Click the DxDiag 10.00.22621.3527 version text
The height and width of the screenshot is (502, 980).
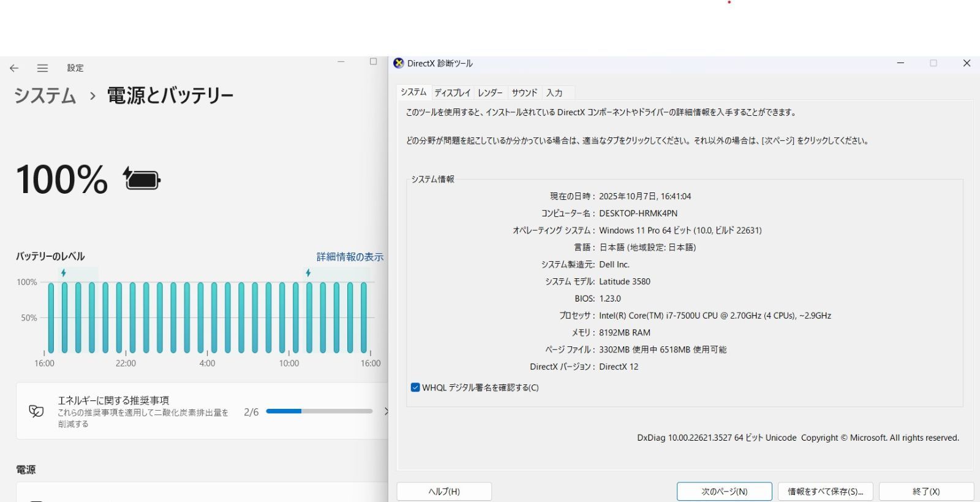coord(798,438)
